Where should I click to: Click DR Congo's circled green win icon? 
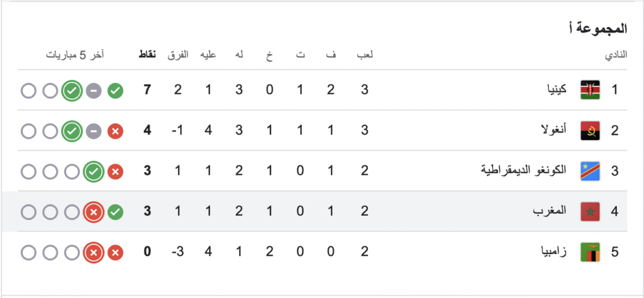[94, 172]
